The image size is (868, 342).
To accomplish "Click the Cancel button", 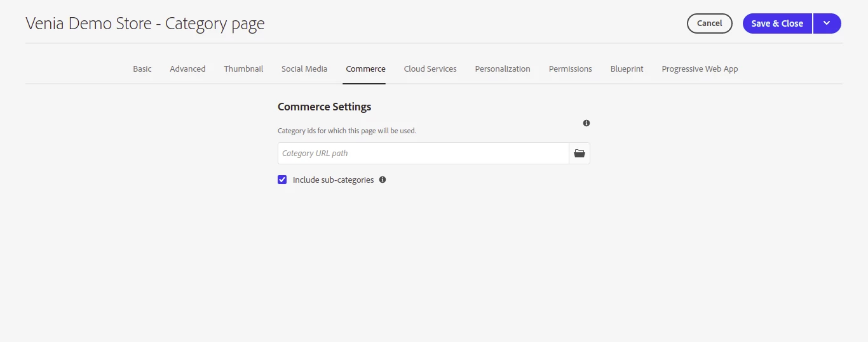I will (x=710, y=23).
